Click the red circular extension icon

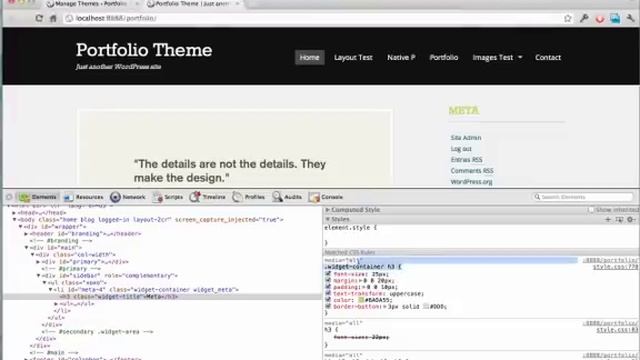(x=600, y=19)
